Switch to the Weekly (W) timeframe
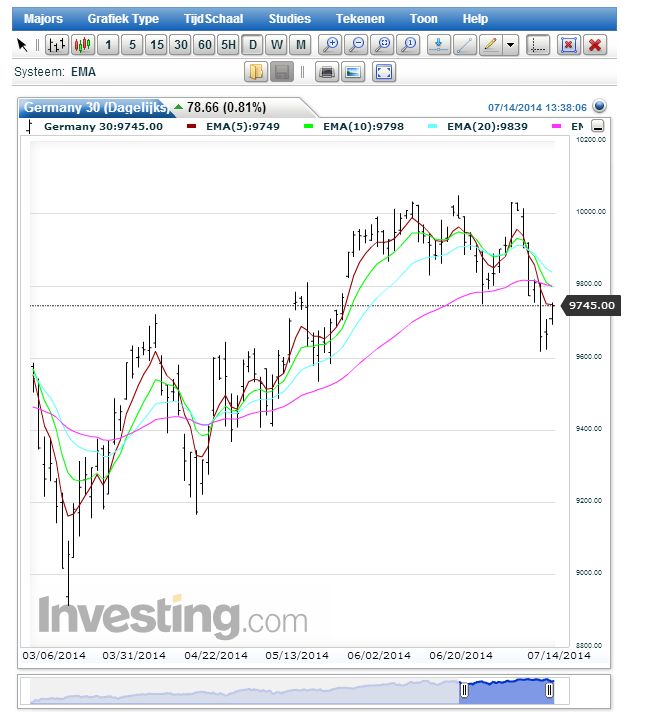Viewport: 657px width, 722px height. tap(277, 45)
